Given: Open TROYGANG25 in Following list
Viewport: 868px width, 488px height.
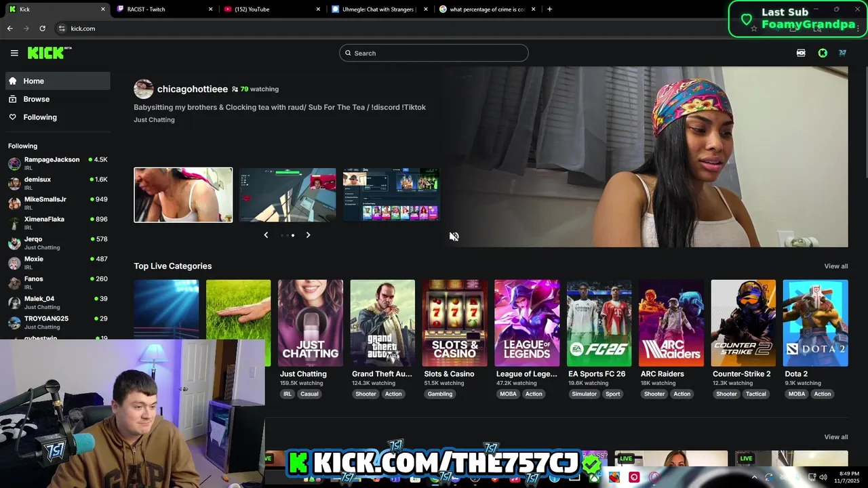Looking at the screenshot, I should pos(58,322).
